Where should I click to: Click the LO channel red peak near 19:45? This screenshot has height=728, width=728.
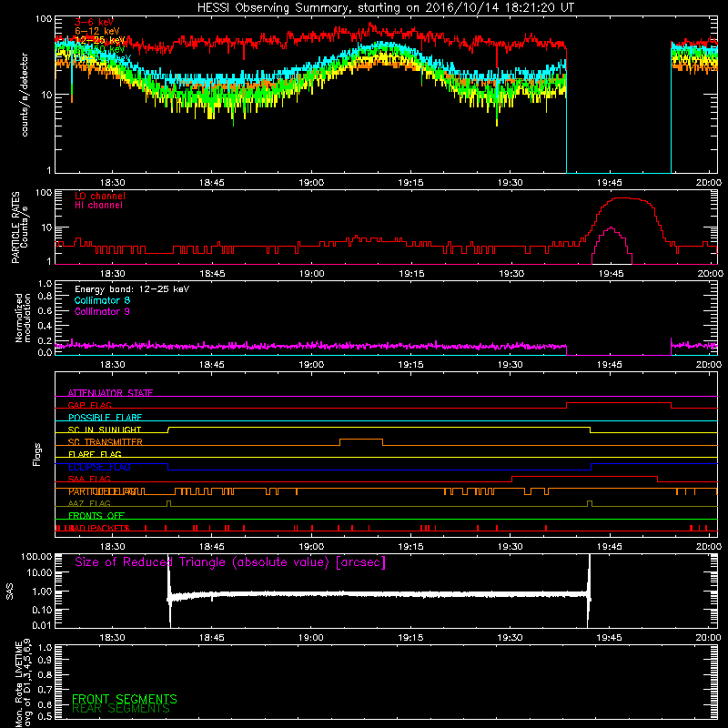pyautogui.click(x=622, y=198)
